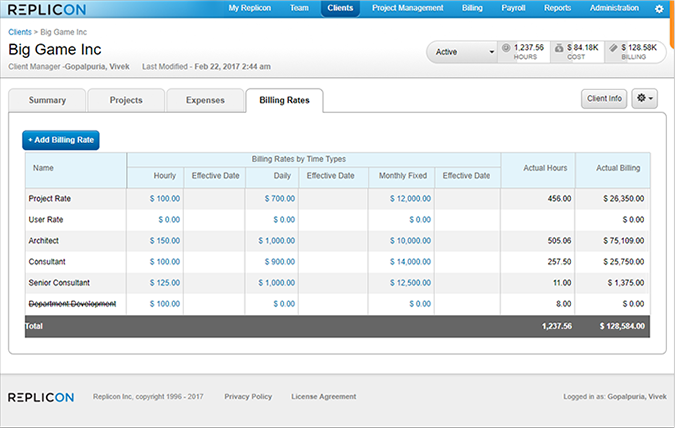Click Architect hourly rate $150.00
675x428 pixels.
pyautogui.click(x=164, y=240)
